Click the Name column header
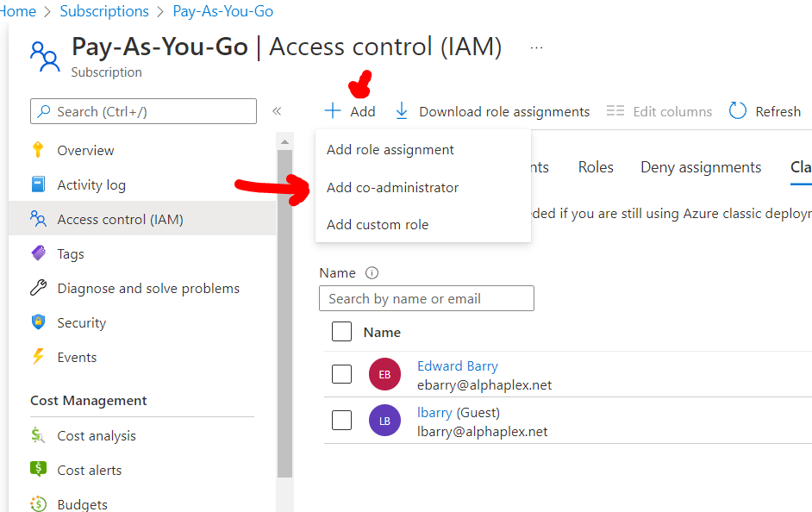 (x=382, y=333)
